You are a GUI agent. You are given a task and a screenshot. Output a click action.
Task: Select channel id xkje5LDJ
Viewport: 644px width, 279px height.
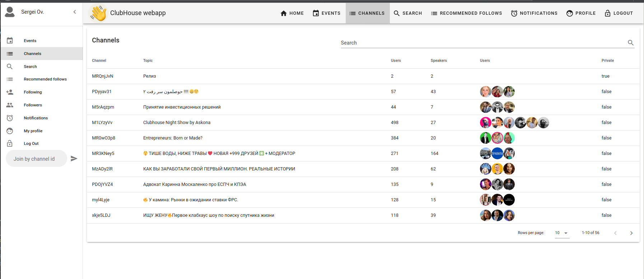(101, 215)
